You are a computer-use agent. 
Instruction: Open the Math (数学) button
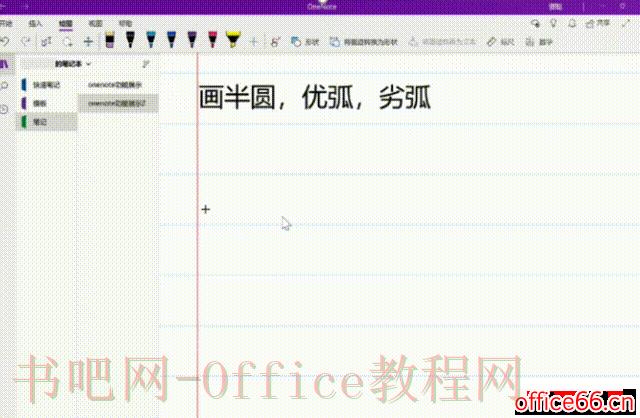pyautogui.click(x=539, y=42)
